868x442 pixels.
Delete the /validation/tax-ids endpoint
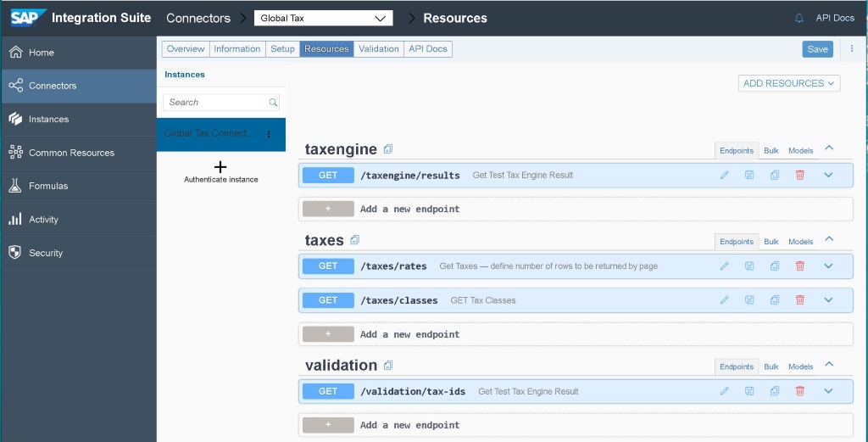click(800, 391)
